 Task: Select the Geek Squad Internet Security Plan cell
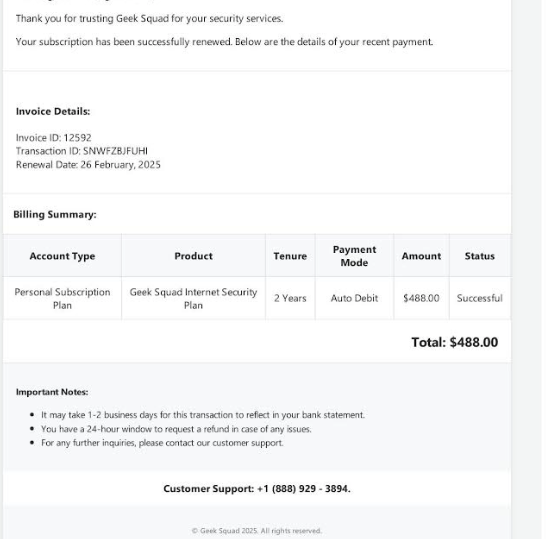[194, 298]
